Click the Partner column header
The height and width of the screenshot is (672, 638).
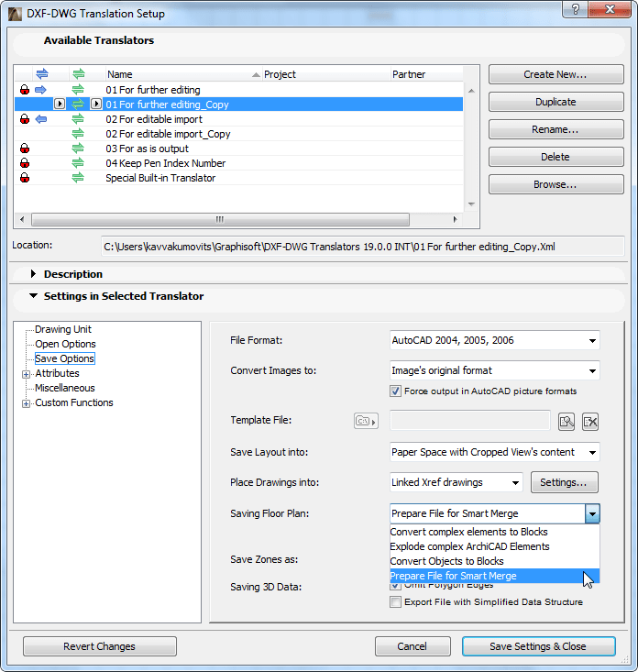(x=427, y=74)
